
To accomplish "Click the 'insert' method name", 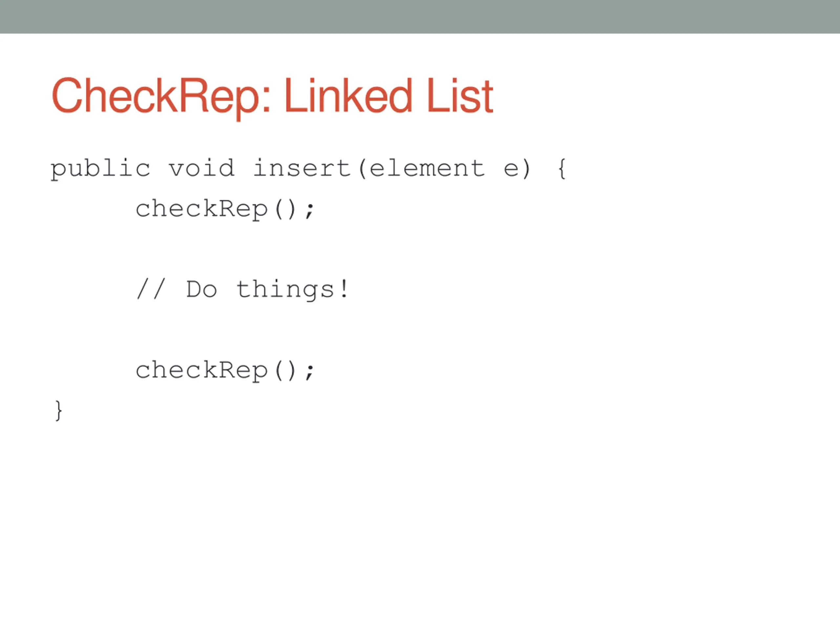I will [x=302, y=168].
